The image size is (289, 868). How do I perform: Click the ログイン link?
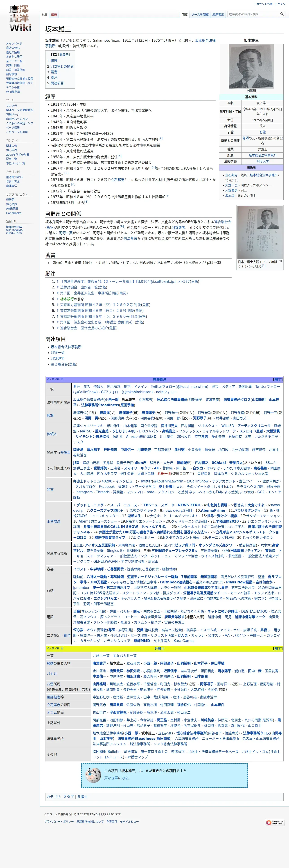click(x=280, y=4)
